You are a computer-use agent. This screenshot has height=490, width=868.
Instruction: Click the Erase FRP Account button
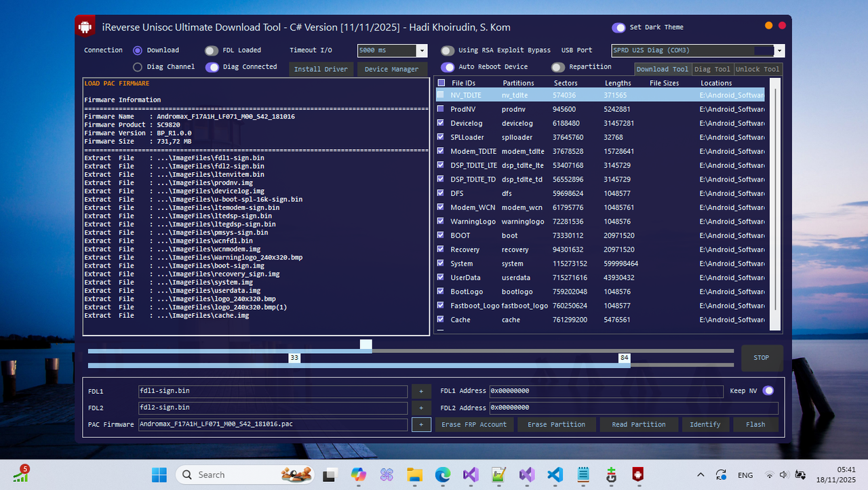click(474, 424)
